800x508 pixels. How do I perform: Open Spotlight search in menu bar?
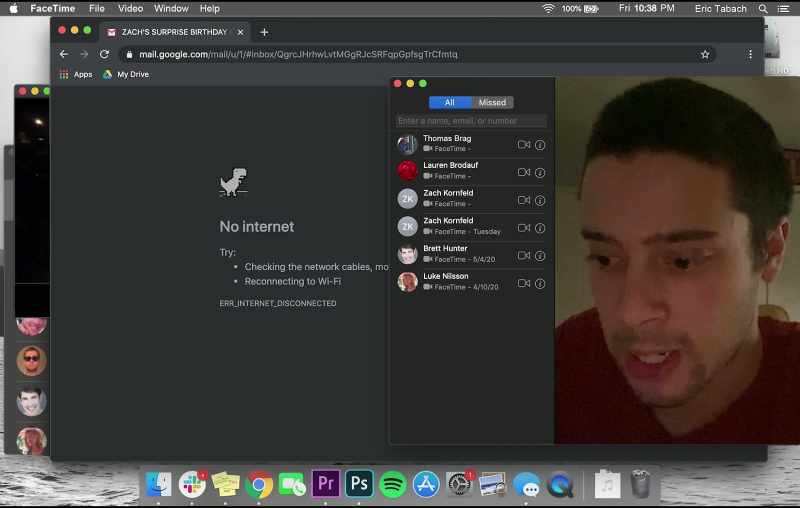[x=763, y=9]
